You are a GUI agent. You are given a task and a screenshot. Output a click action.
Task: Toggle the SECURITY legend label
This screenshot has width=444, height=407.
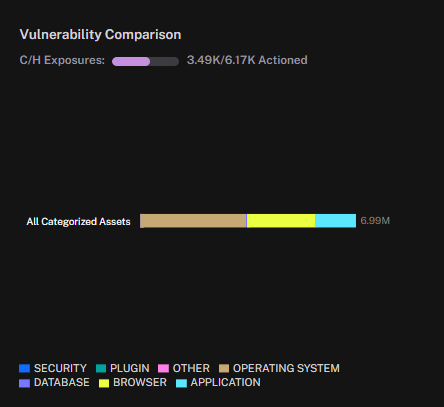(60, 368)
